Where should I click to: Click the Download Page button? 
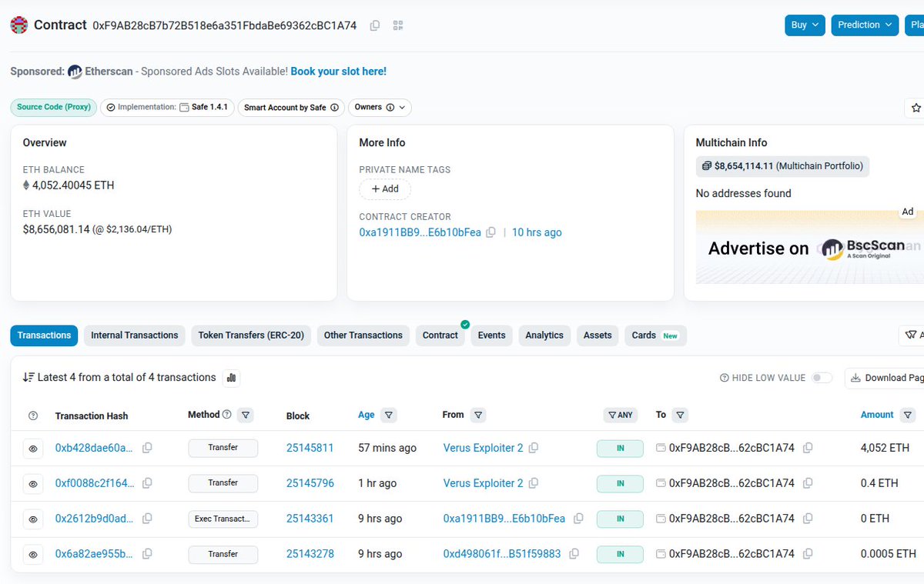(885, 378)
